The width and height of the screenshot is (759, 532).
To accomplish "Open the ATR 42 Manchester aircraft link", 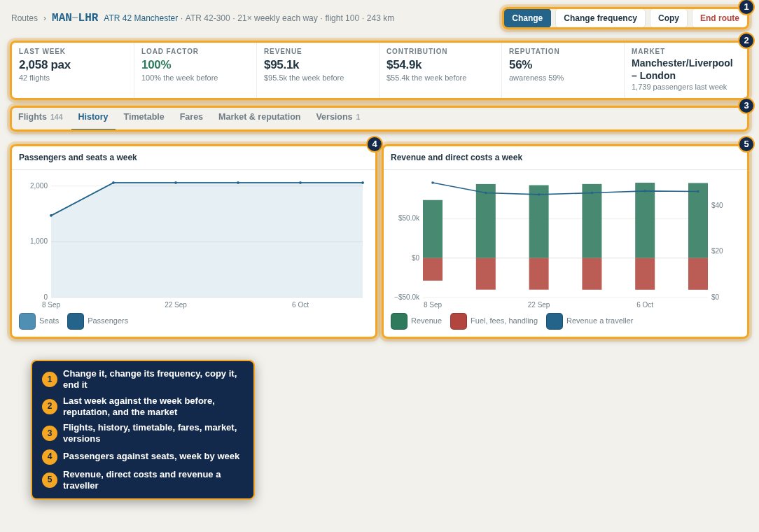I will tap(141, 18).
